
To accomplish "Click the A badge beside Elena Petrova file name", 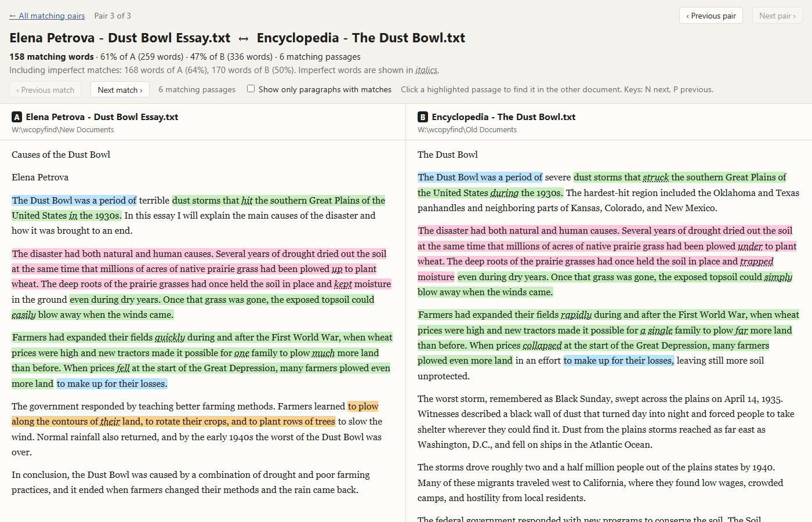I will (x=17, y=117).
